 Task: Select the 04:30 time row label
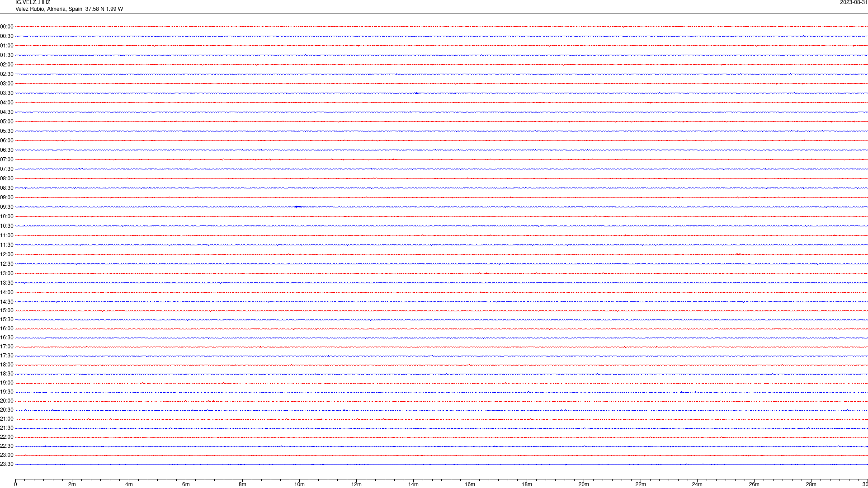point(7,112)
